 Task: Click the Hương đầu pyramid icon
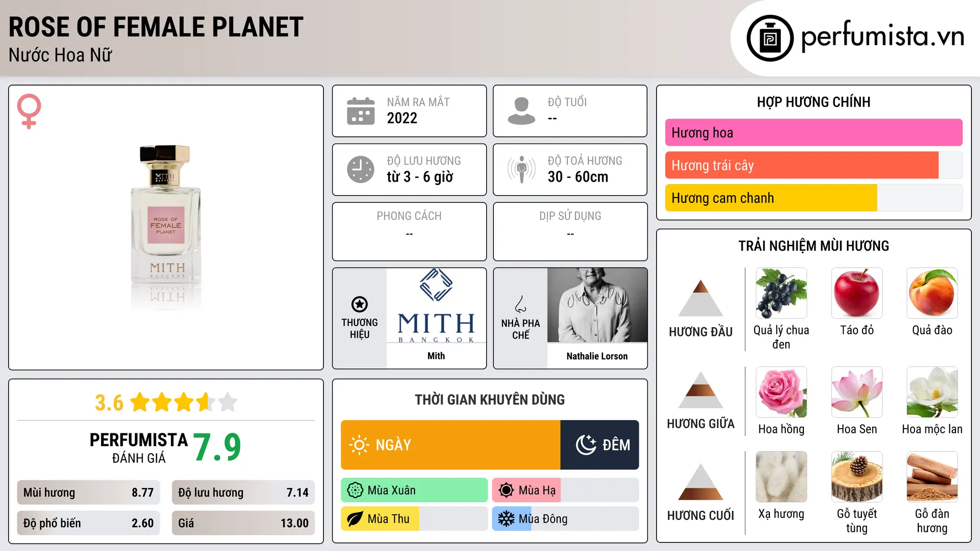click(701, 298)
